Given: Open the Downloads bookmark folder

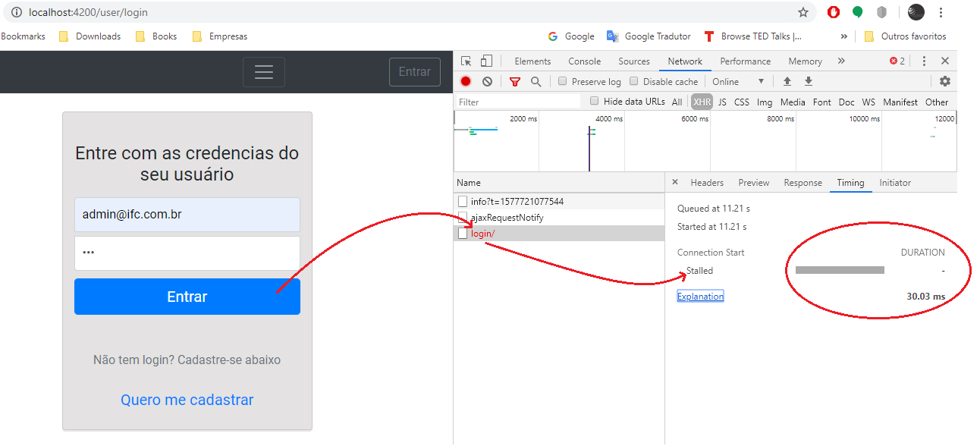Looking at the screenshot, I should tap(90, 36).
